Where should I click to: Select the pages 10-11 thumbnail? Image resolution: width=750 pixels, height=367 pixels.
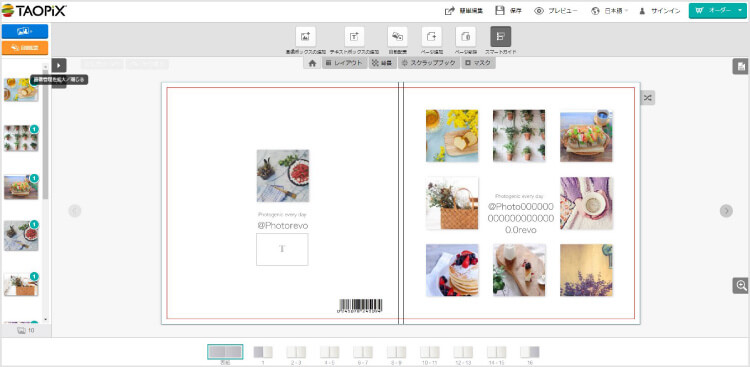pos(430,352)
